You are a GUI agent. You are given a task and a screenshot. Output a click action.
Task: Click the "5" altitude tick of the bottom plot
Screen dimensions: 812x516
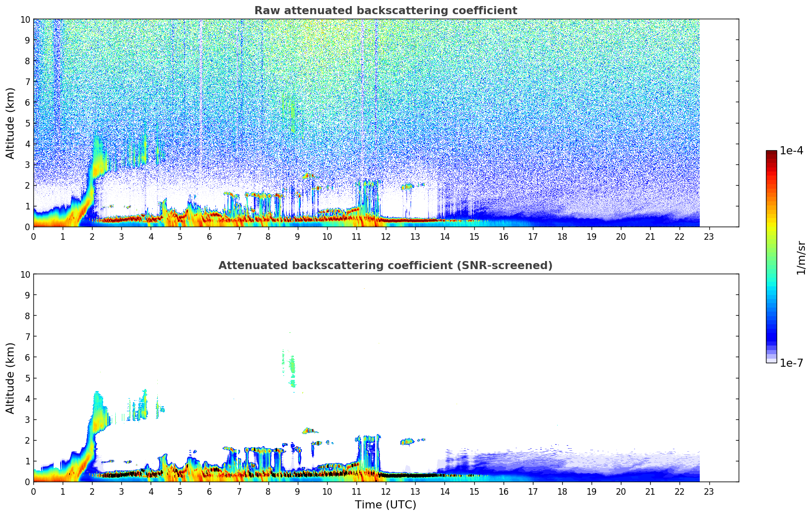pos(27,378)
